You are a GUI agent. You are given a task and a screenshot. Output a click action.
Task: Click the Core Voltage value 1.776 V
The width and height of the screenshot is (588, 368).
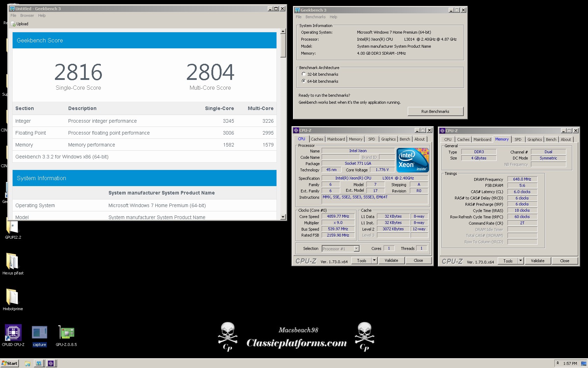pyautogui.click(x=382, y=170)
